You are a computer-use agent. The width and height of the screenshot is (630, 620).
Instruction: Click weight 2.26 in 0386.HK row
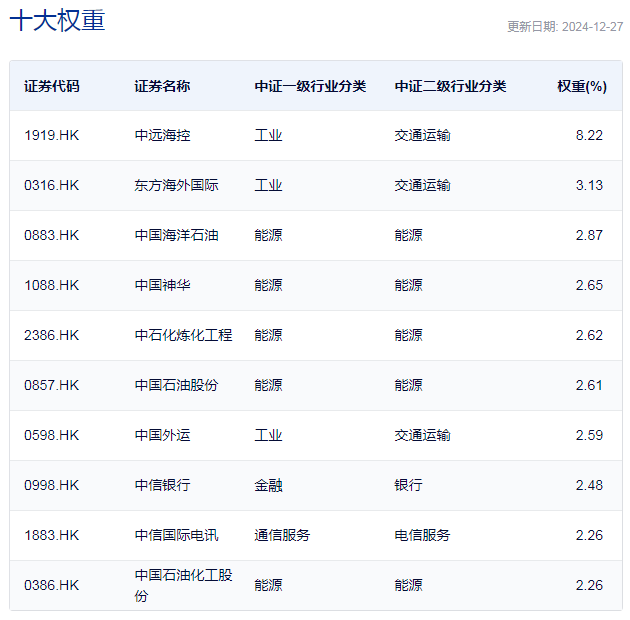[589, 585]
